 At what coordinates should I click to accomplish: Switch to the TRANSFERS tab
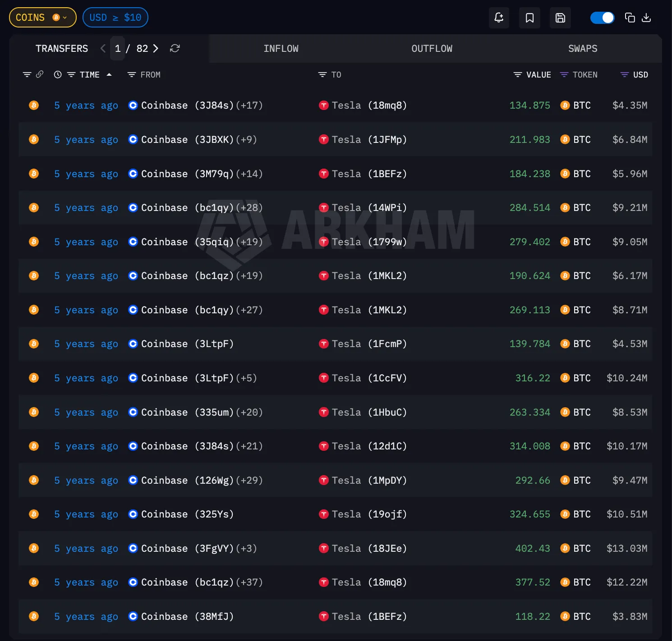(x=62, y=48)
